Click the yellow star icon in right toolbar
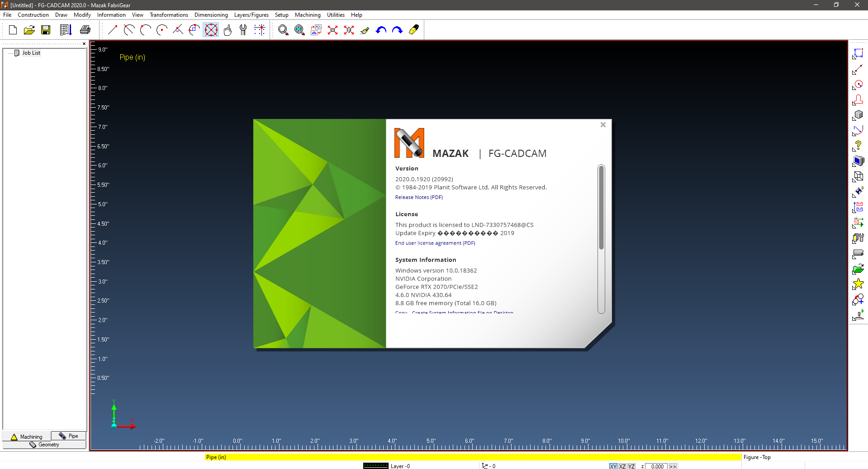Screen dimensions: 868x469 858,284
